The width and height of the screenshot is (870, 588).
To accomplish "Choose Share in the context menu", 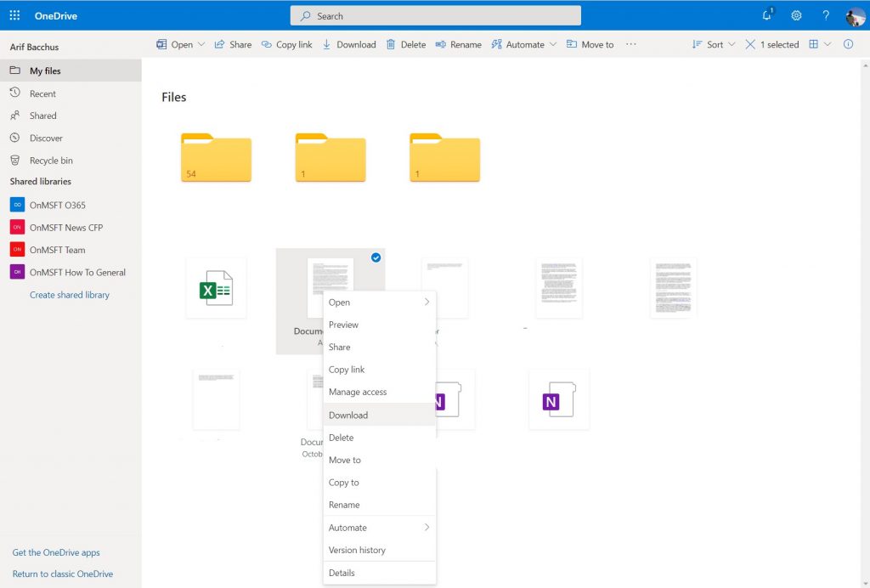I will [x=380, y=347].
